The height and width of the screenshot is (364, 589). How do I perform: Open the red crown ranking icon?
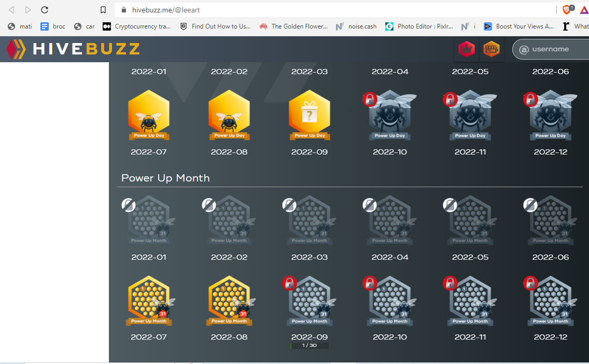click(467, 49)
